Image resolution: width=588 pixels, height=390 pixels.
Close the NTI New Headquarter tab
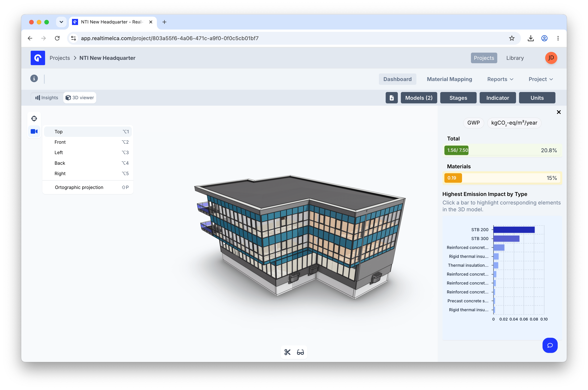[151, 22]
